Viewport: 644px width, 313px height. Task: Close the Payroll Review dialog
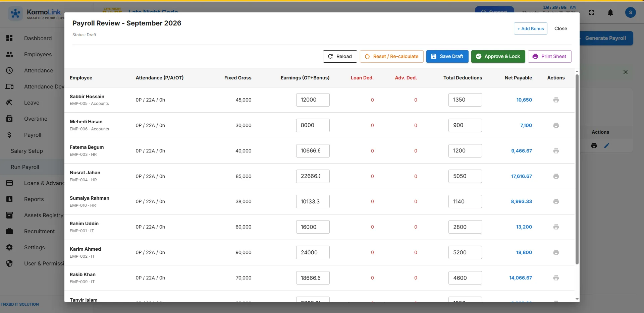point(560,28)
